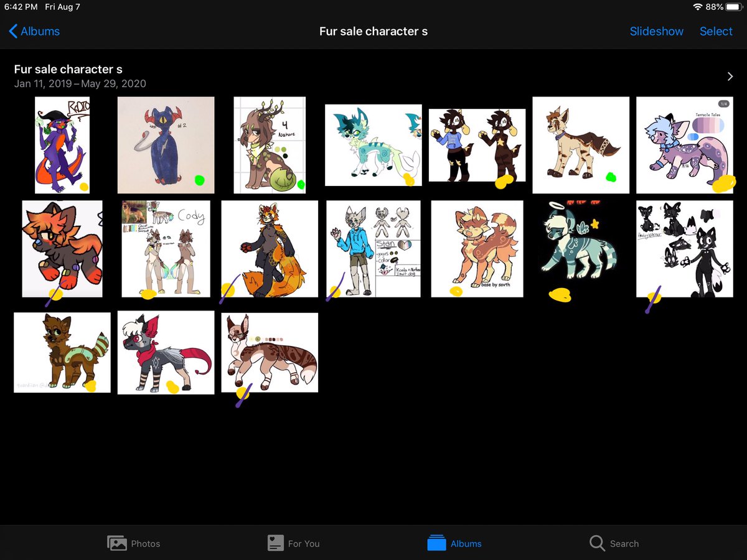
Task: Open the orange fluffy base by sovth thumbnail
Action: [x=477, y=249]
